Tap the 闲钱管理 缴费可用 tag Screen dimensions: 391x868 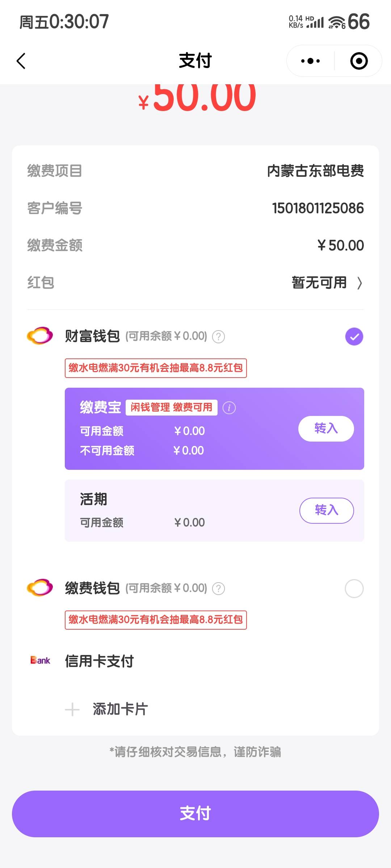click(x=171, y=408)
